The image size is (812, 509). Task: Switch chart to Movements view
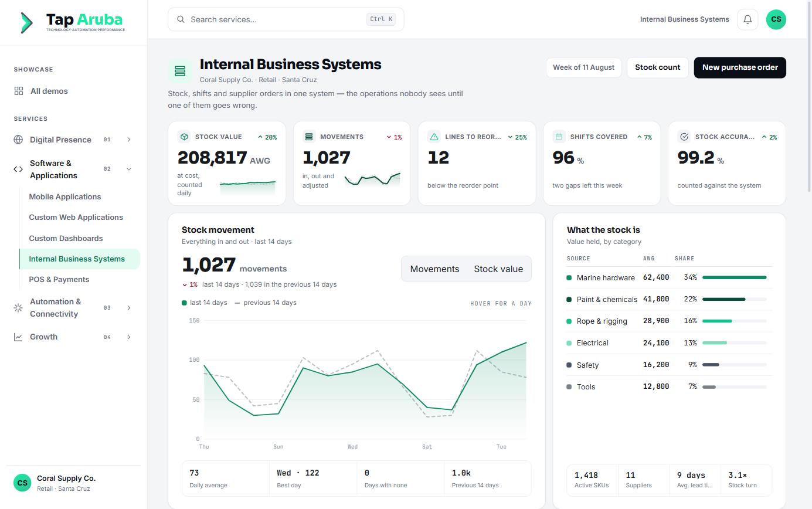[x=434, y=269]
